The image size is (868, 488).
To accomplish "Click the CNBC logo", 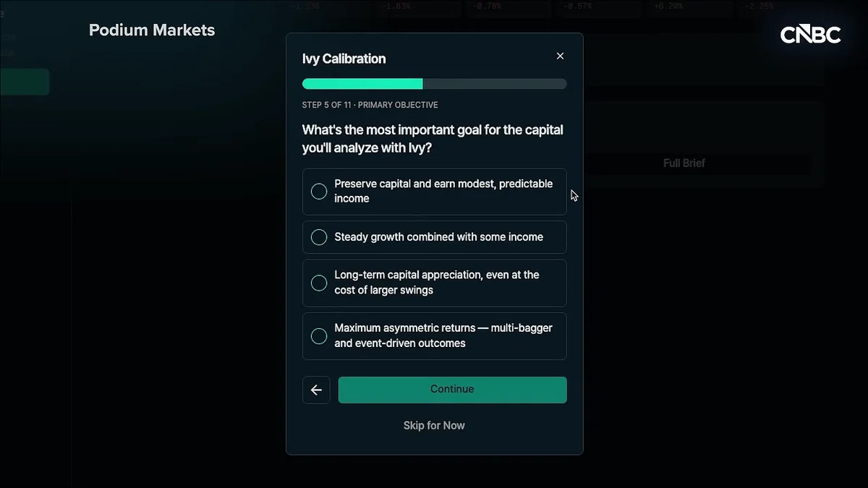I will pyautogui.click(x=810, y=35).
